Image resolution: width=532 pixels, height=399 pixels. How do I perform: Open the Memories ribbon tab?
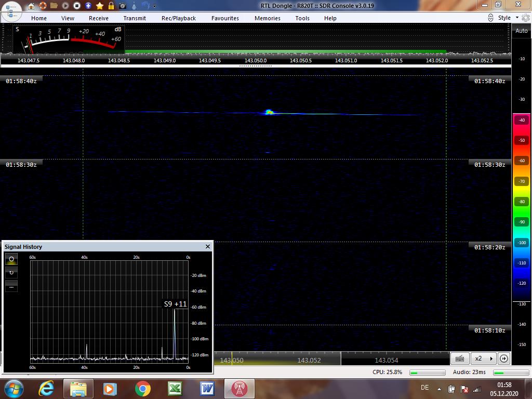pyautogui.click(x=268, y=18)
